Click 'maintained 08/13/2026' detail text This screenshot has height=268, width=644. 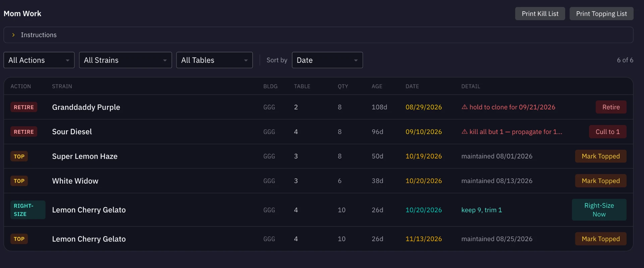click(497, 181)
